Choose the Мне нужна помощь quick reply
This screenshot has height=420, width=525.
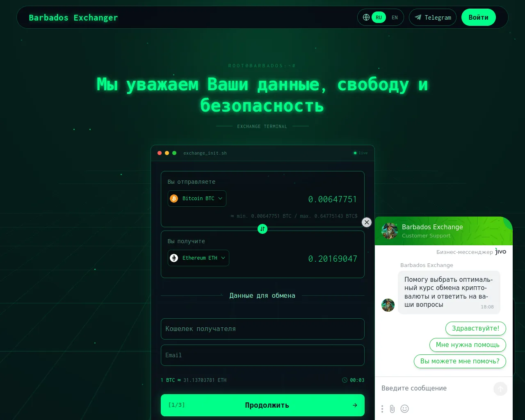(468, 345)
